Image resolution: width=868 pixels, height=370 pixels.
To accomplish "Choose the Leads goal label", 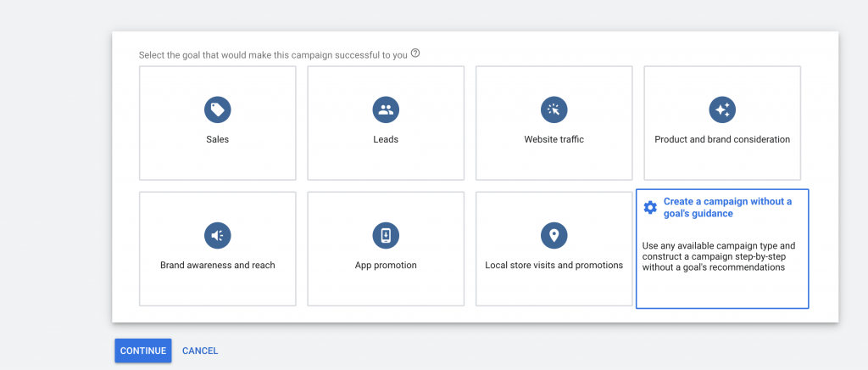I will click(386, 139).
